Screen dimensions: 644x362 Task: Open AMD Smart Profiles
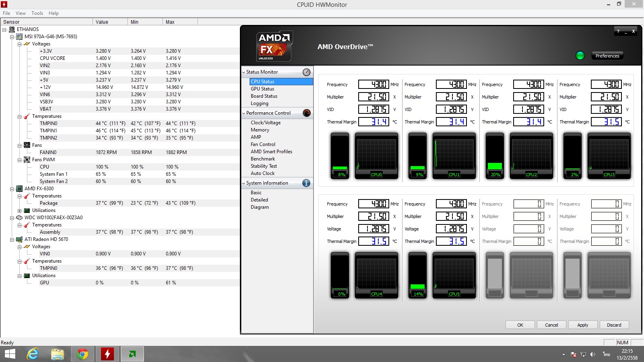(271, 152)
